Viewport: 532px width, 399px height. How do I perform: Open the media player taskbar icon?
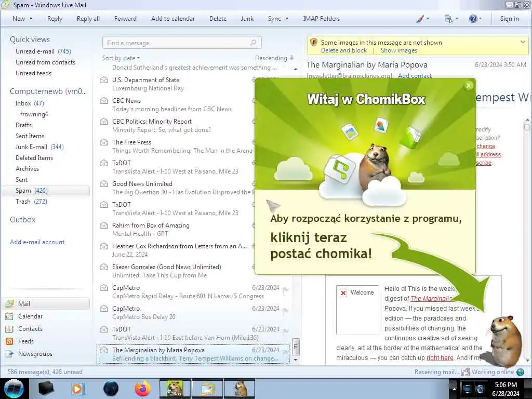pyautogui.click(x=77, y=389)
